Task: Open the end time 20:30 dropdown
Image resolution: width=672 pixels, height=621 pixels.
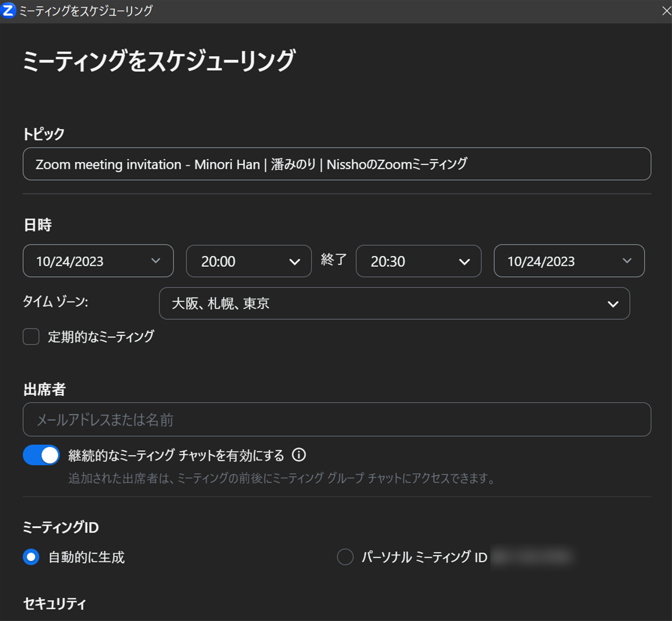Action: click(x=418, y=261)
